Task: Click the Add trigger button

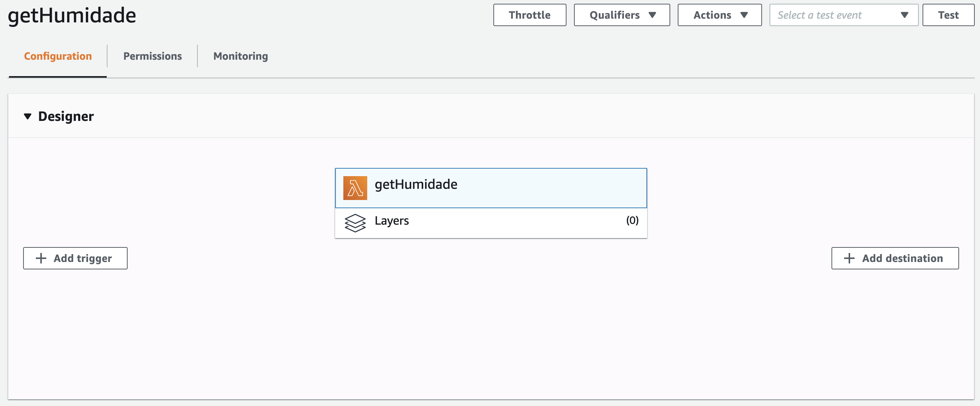Action: (x=75, y=258)
